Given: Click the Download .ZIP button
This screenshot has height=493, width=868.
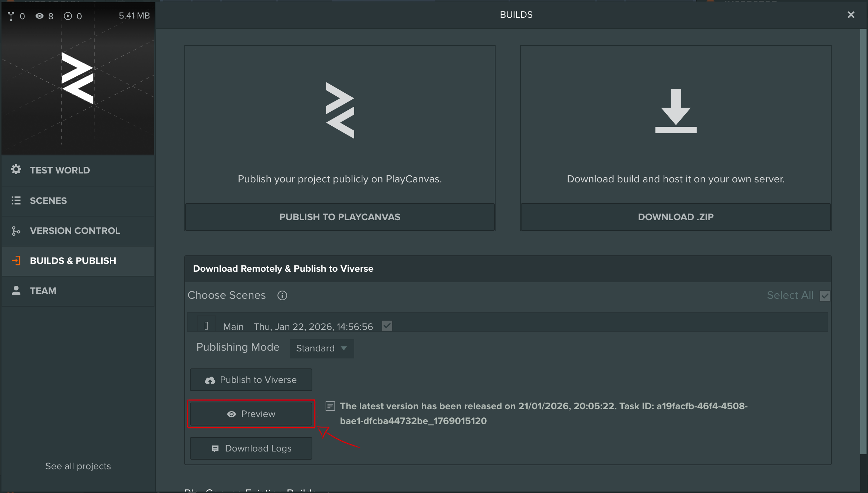Looking at the screenshot, I should coord(675,217).
